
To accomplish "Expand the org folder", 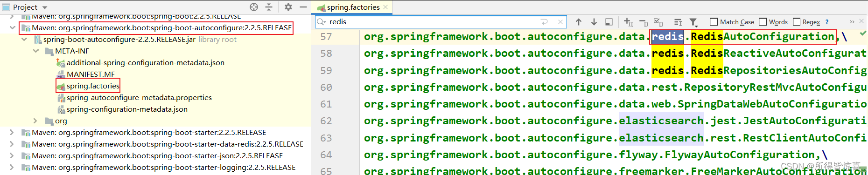I will click(x=35, y=121).
